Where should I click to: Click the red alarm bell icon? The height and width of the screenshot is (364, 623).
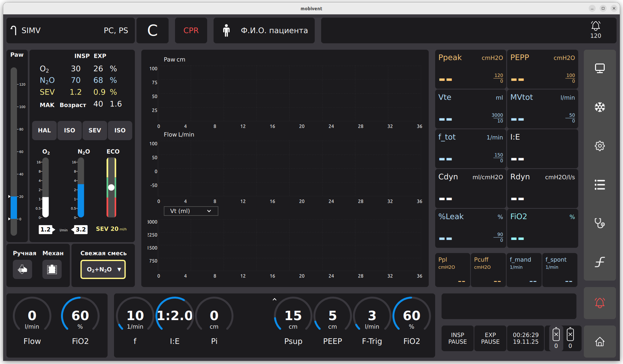point(600,303)
